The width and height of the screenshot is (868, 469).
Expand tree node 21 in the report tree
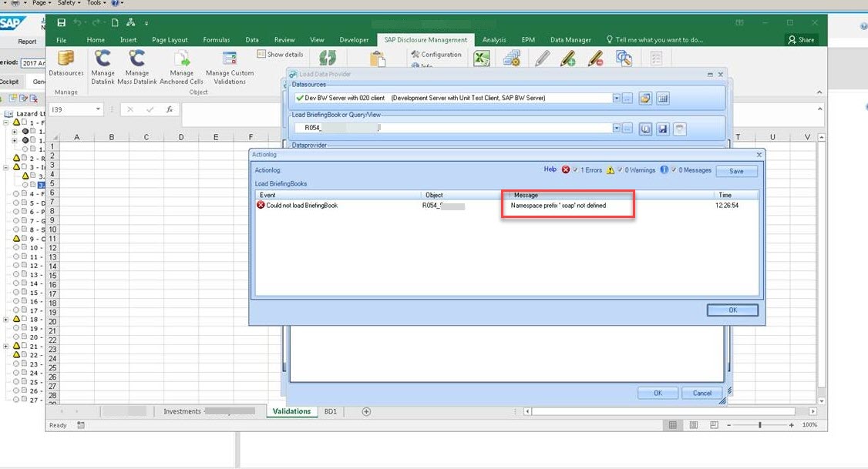(6, 347)
